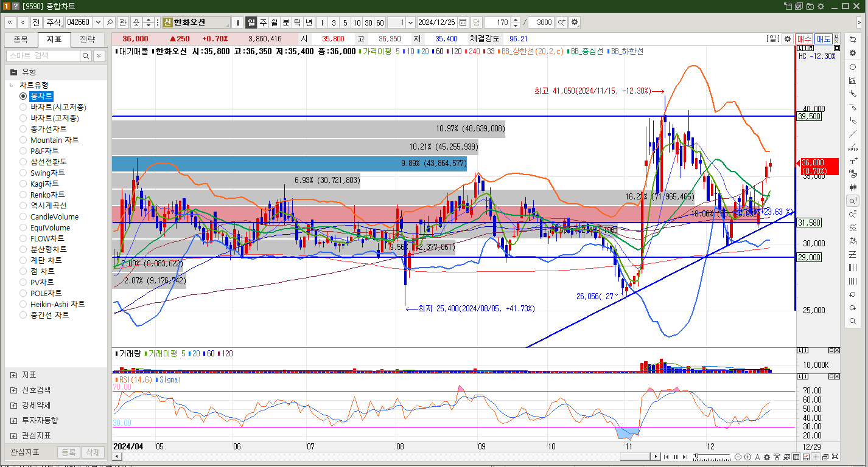Screen dimensions: 868x467
Task: Switch to the 종목 tab
Action: coord(21,40)
